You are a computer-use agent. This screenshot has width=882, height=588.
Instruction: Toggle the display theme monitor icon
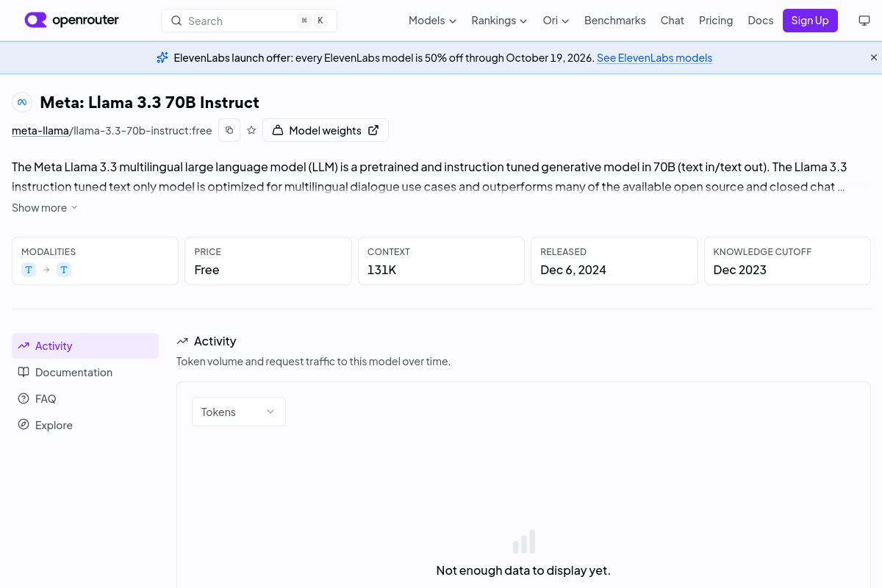(x=864, y=21)
